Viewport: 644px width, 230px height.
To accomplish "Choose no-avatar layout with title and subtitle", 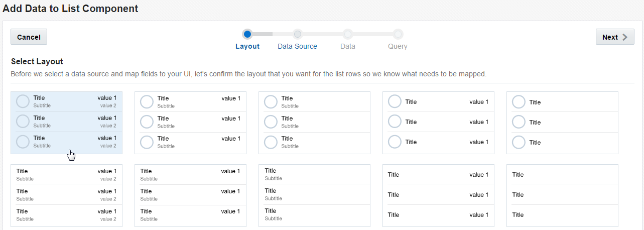I will pyautogui.click(x=314, y=195).
